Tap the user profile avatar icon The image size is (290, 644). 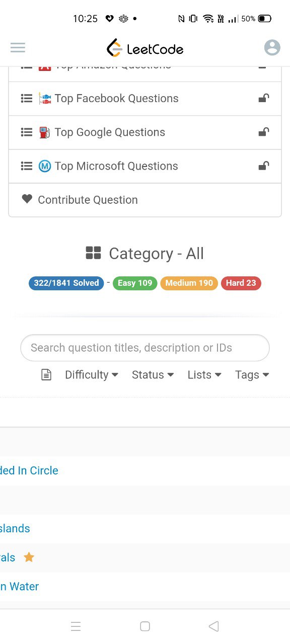272,48
